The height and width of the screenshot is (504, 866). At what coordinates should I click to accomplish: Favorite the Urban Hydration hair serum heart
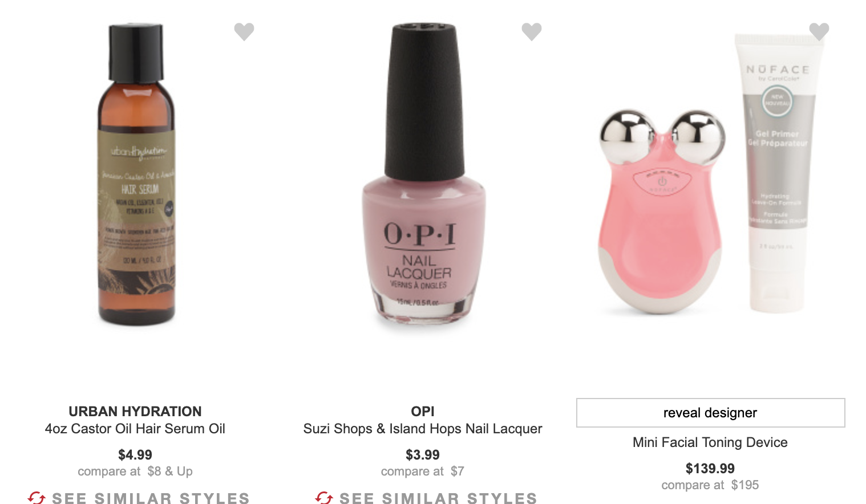244,31
